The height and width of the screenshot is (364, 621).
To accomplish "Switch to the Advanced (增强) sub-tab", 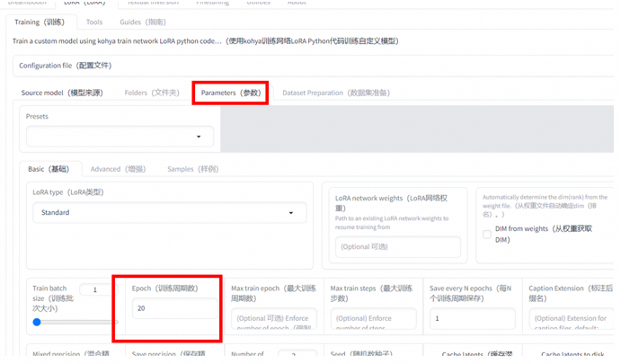I will click(x=118, y=169).
